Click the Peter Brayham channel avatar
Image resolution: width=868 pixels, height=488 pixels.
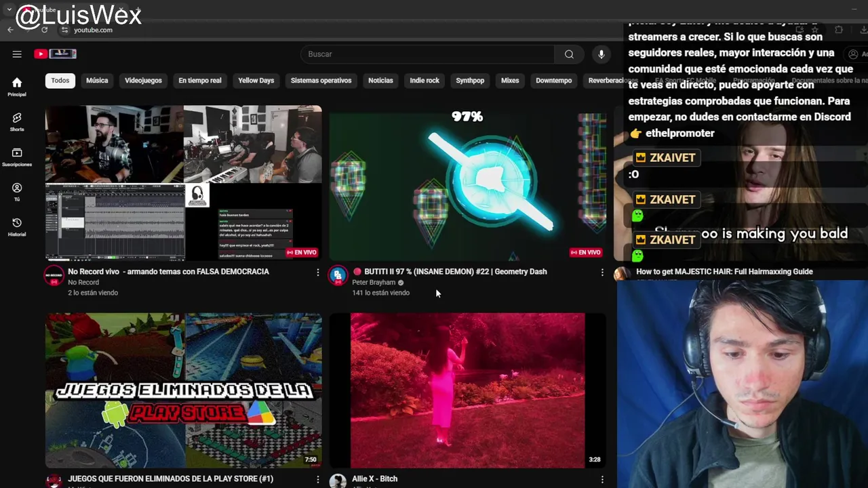point(338,276)
